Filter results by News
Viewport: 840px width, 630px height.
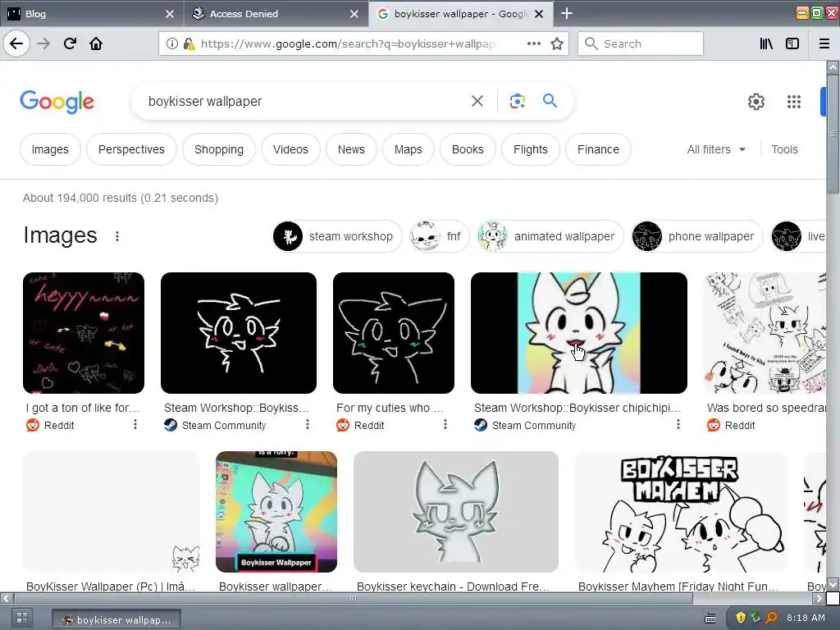pos(351,149)
